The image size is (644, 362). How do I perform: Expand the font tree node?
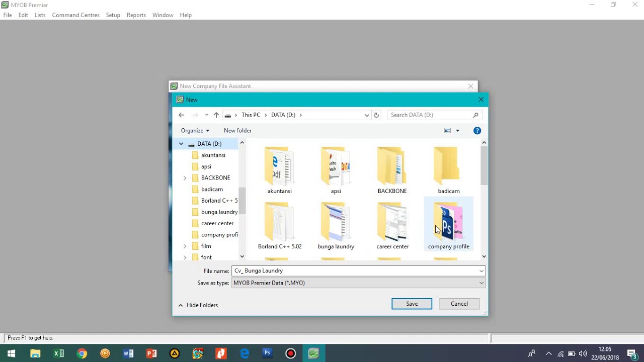coord(185,257)
